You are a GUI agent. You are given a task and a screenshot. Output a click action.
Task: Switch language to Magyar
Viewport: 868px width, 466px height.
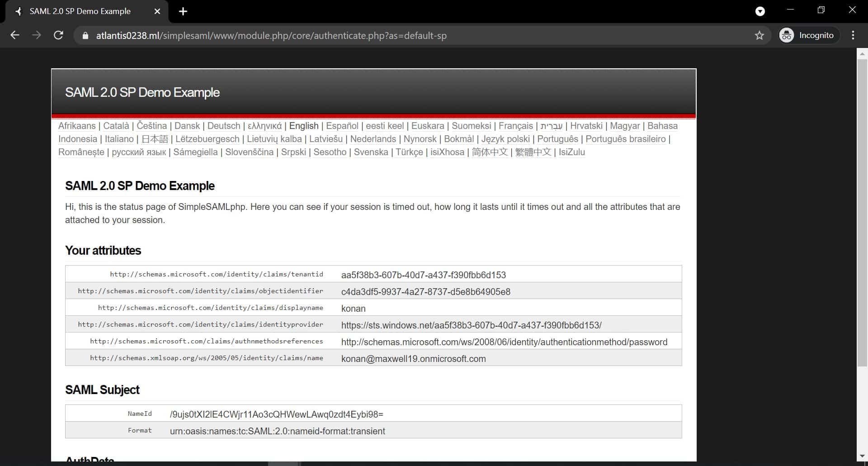coord(625,126)
